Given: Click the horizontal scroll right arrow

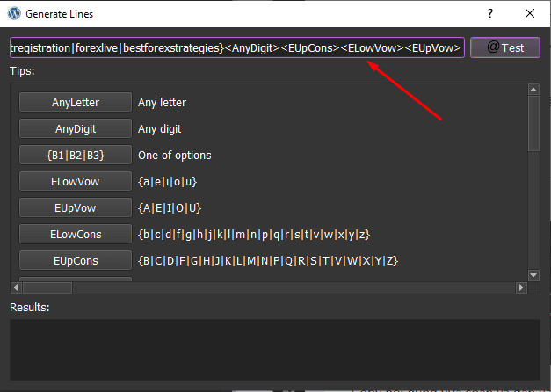Looking at the screenshot, I should pyautogui.click(x=521, y=287).
